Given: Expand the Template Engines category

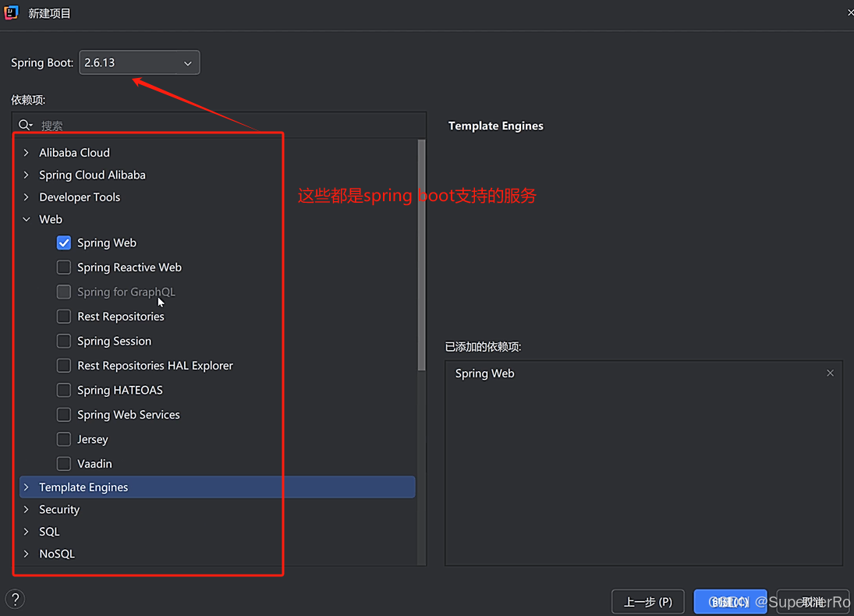Looking at the screenshot, I should click(27, 487).
